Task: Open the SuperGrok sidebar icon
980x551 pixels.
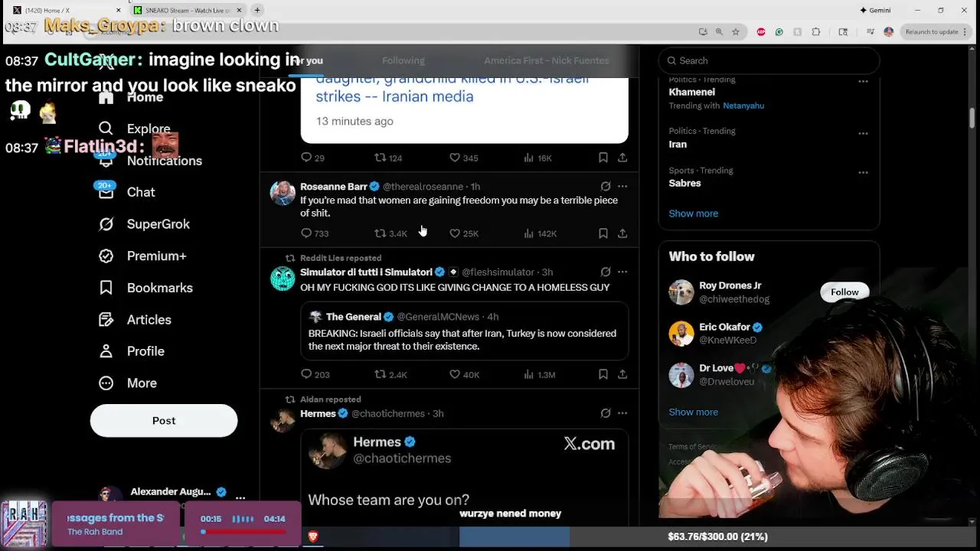Action: click(x=106, y=224)
